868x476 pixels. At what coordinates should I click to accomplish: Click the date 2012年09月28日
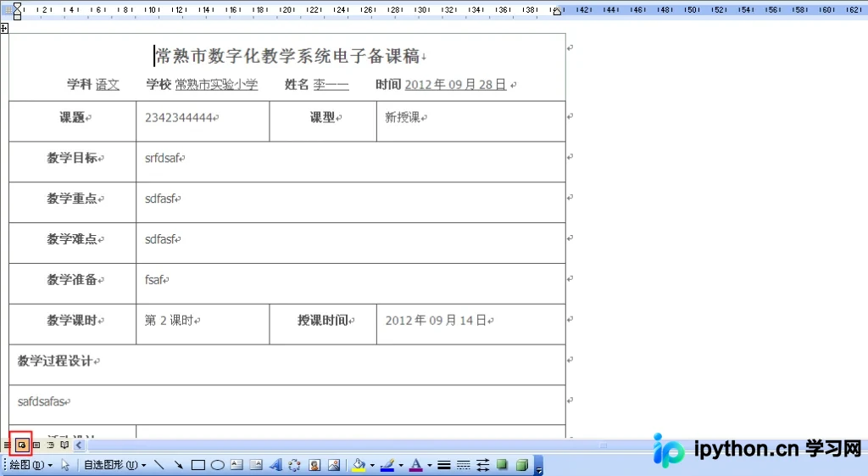coord(455,85)
